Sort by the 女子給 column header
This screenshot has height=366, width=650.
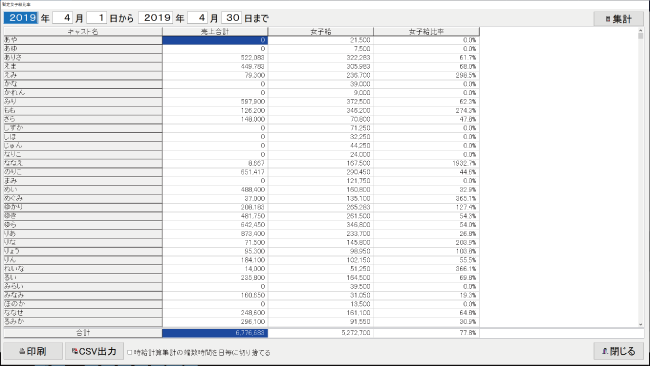[x=321, y=32]
